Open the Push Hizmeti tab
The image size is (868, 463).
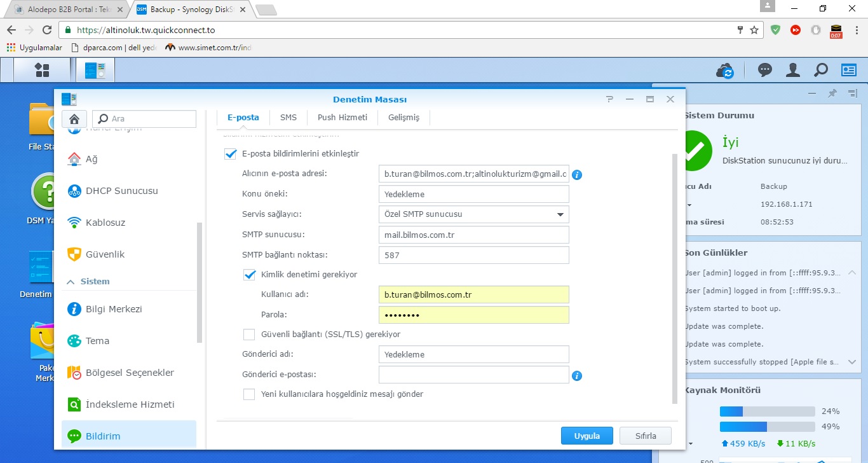pos(342,118)
